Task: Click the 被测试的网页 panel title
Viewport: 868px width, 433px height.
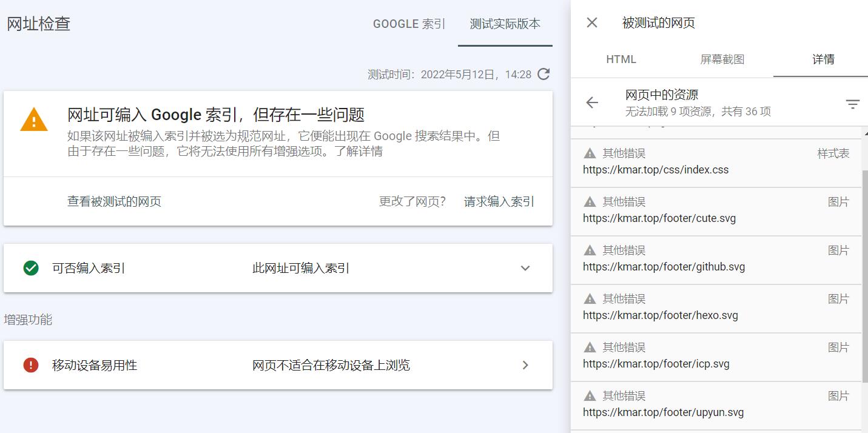Action: (659, 23)
